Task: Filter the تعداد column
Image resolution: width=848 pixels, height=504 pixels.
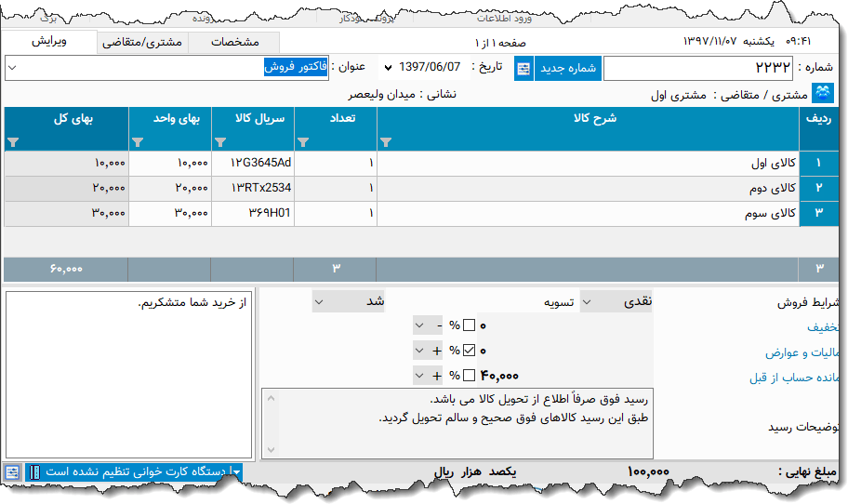Action: [x=303, y=142]
